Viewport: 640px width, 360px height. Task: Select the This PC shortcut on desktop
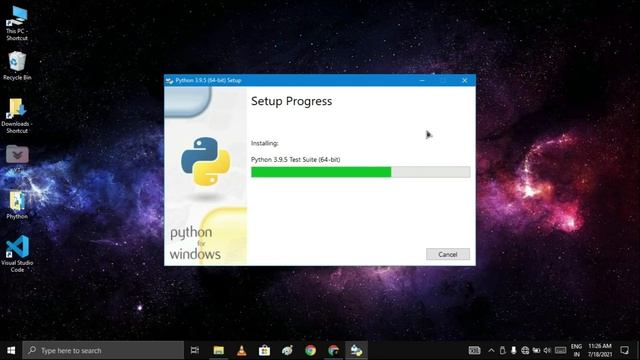tap(17, 23)
